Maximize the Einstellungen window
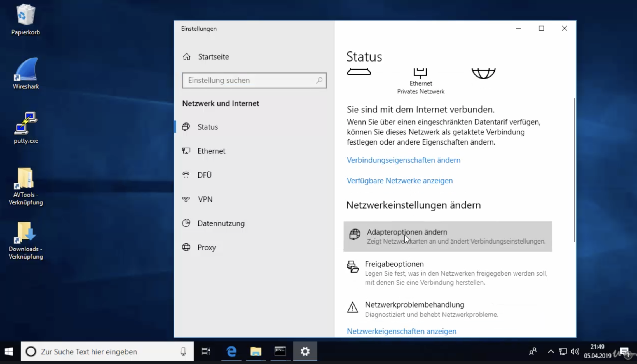 coord(541,29)
